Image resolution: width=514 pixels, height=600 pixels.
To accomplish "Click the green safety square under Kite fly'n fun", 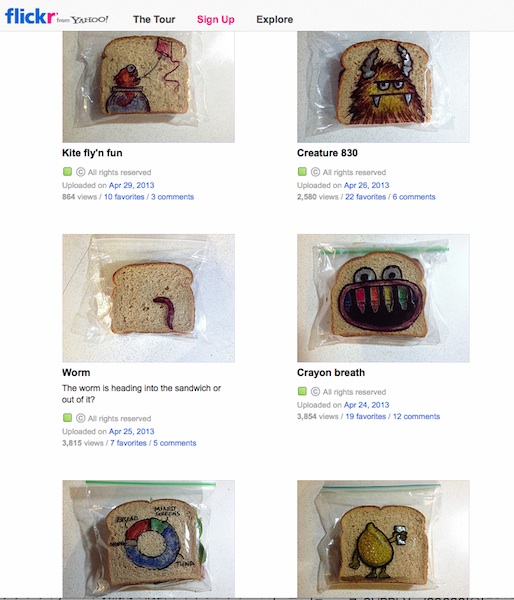I will pos(67,171).
